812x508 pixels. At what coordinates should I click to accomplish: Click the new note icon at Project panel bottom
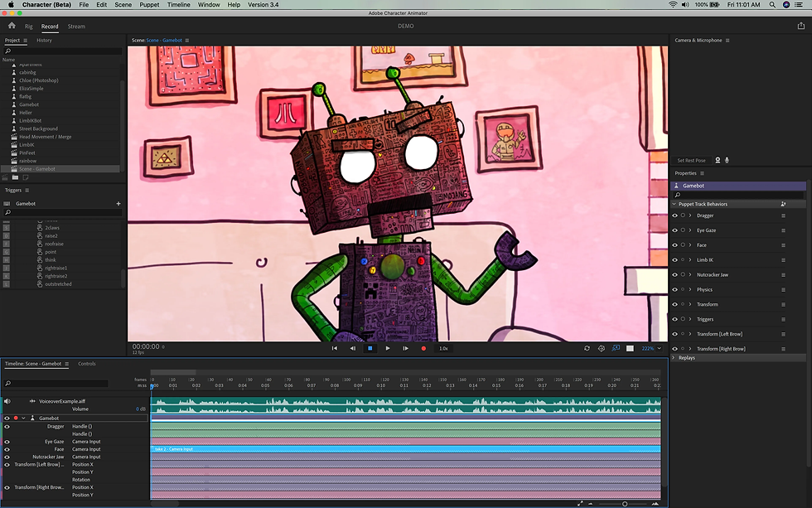click(26, 177)
